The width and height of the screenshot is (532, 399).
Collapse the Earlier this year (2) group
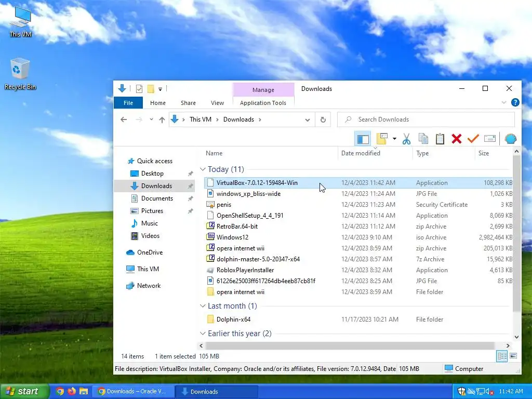203,333
